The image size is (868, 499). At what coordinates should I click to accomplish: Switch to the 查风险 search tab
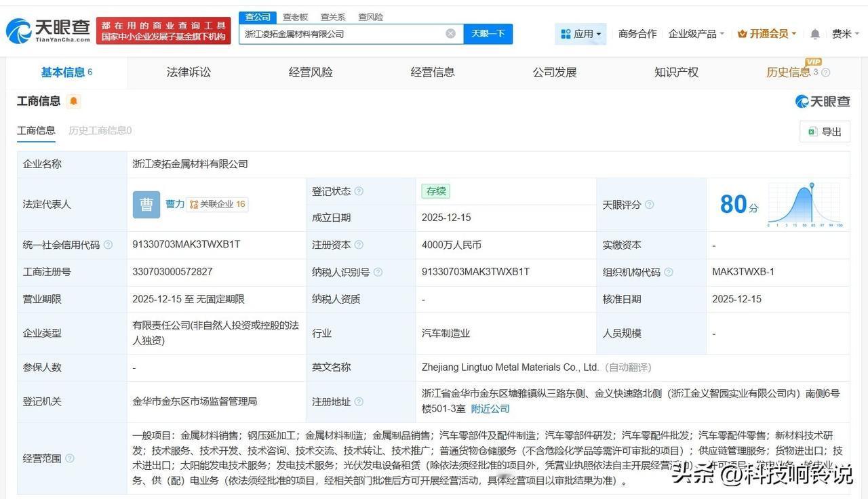pyautogui.click(x=370, y=17)
